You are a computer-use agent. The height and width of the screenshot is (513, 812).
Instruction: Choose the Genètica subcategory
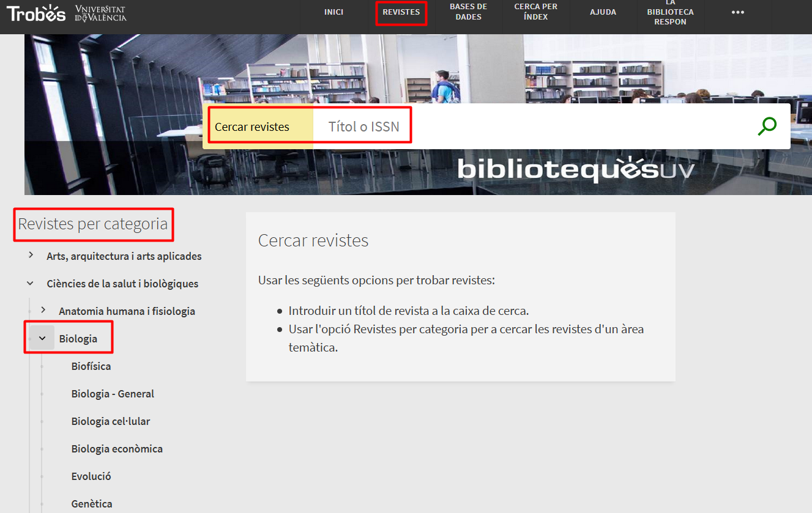92,504
